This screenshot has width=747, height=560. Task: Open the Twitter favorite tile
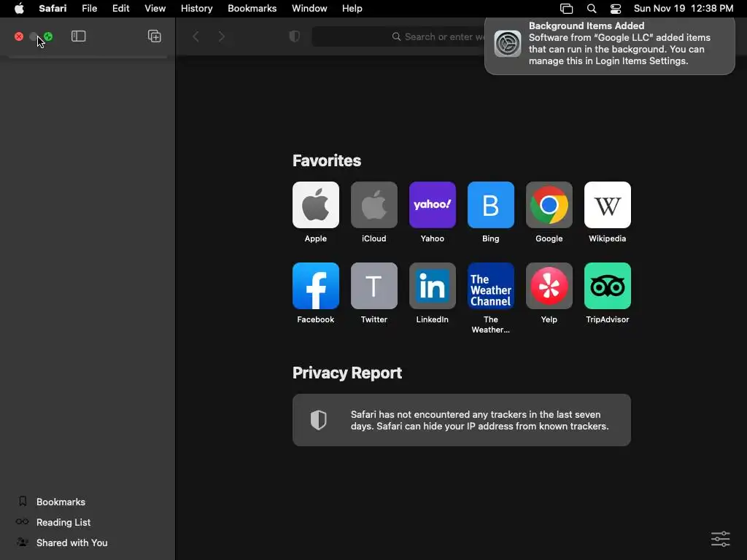pos(374,286)
